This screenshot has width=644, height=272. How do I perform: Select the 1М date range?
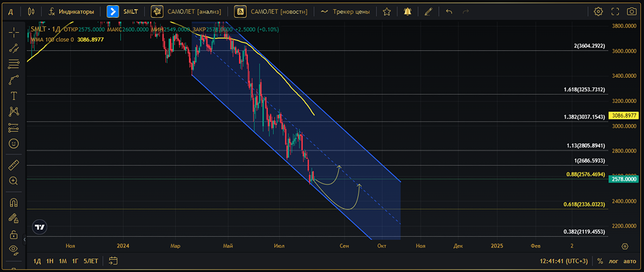coord(62,261)
